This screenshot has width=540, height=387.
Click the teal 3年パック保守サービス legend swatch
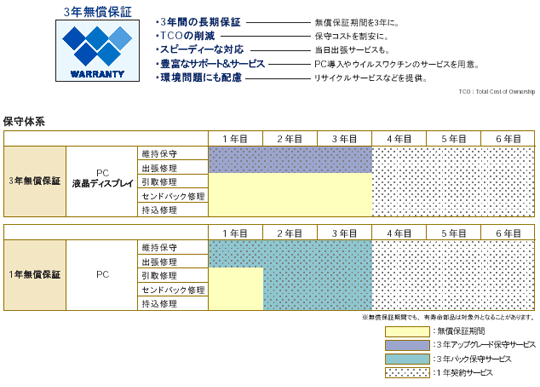[x=407, y=359]
